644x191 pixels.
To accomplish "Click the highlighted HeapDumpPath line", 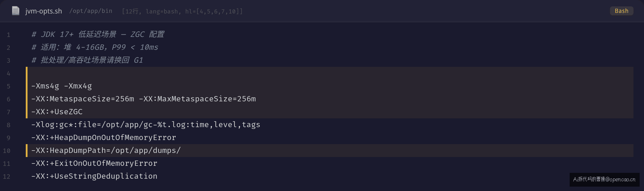I will 330,151.
